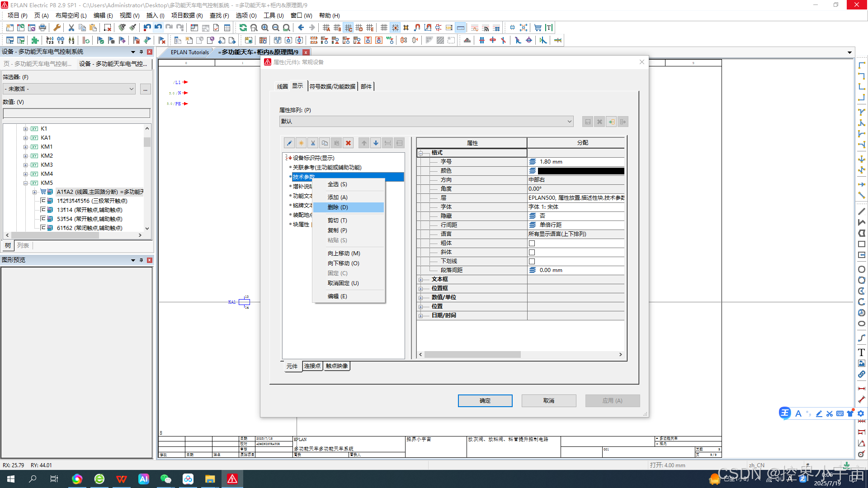Collapse the KM5 device tree node
This screenshot has width=868, height=488.
[25, 183]
